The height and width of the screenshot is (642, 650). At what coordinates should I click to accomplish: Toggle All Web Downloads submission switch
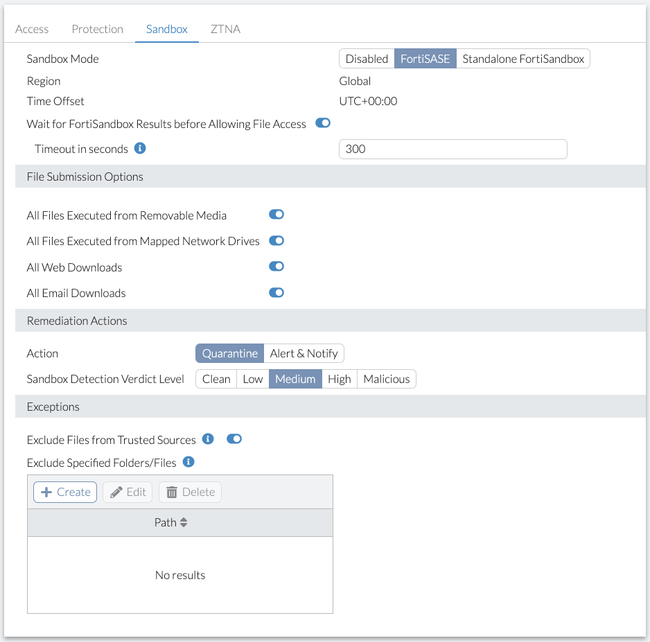point(277,267)
